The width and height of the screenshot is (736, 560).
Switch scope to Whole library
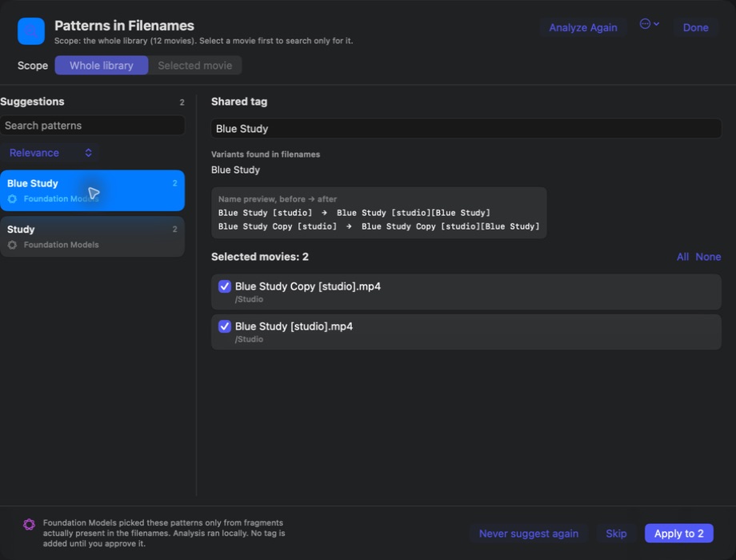102,66
